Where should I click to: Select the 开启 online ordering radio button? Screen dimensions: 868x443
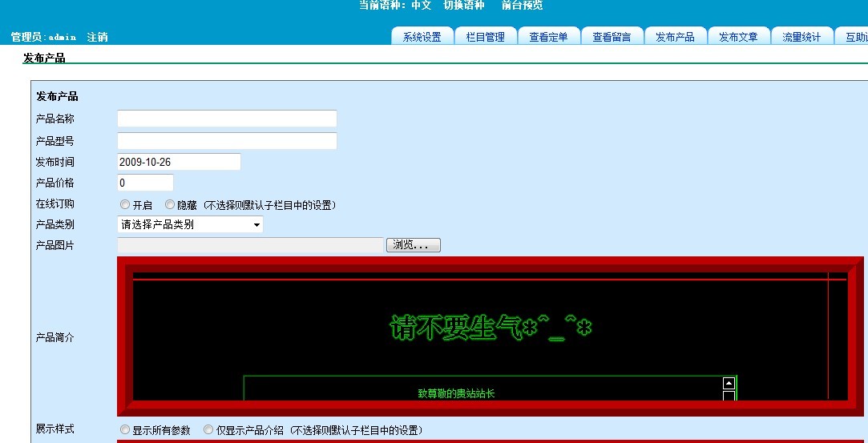[125, 205]
